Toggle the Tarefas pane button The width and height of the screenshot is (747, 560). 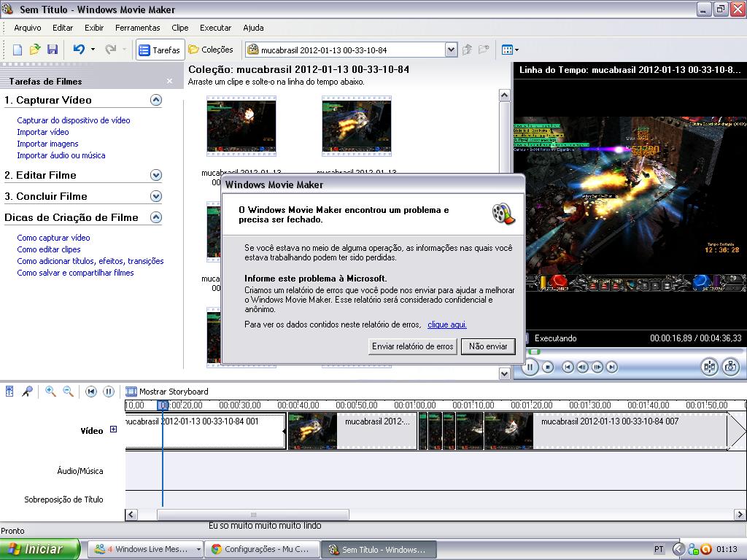click(x=159, y=50)
